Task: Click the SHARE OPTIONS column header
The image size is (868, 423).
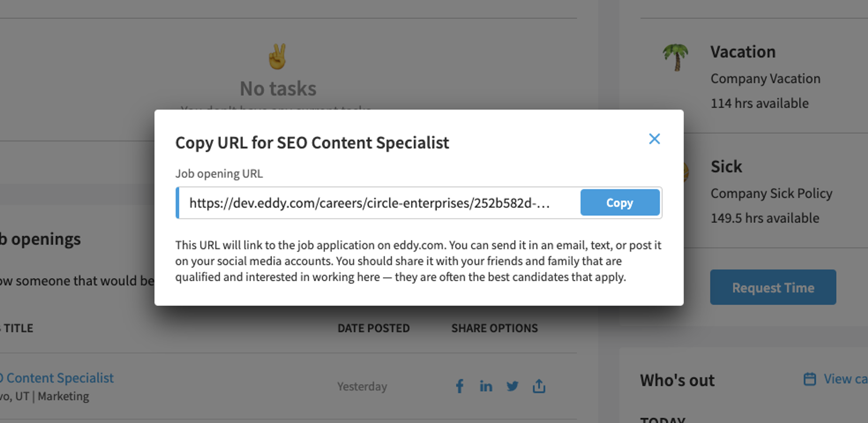Action: 494,328
